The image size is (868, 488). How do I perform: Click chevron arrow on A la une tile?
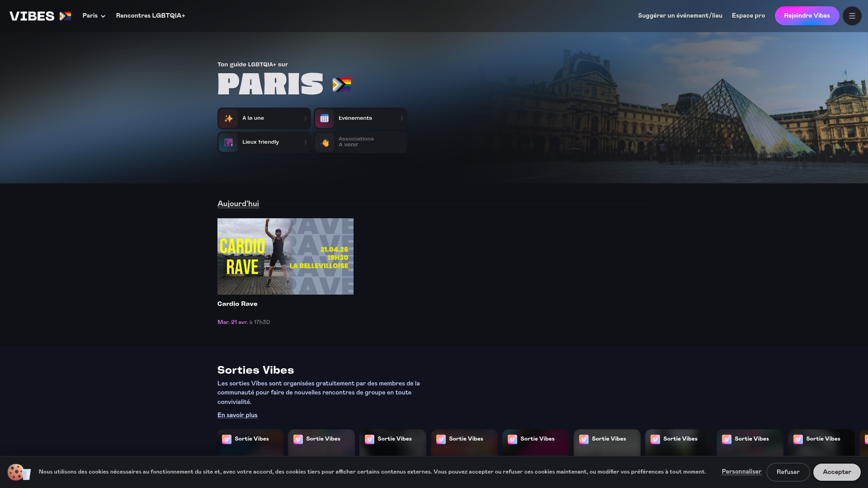[x=306, y=118]
